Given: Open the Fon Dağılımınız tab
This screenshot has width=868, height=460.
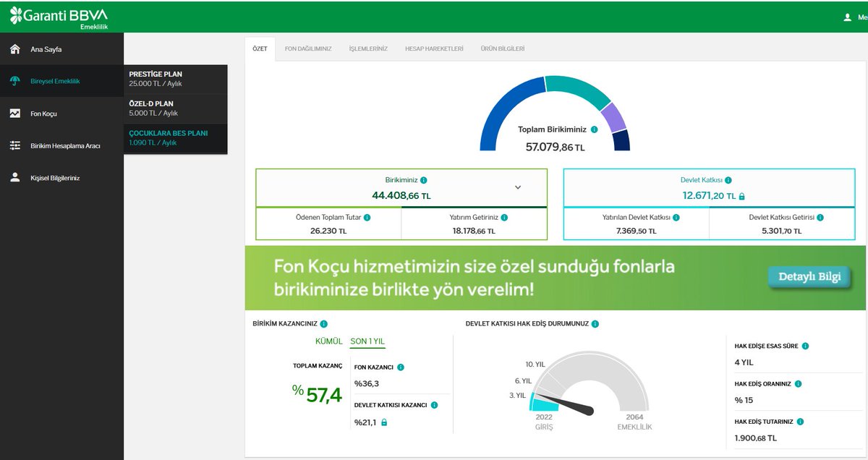Looking at the screenshot, I should point(308,49).
